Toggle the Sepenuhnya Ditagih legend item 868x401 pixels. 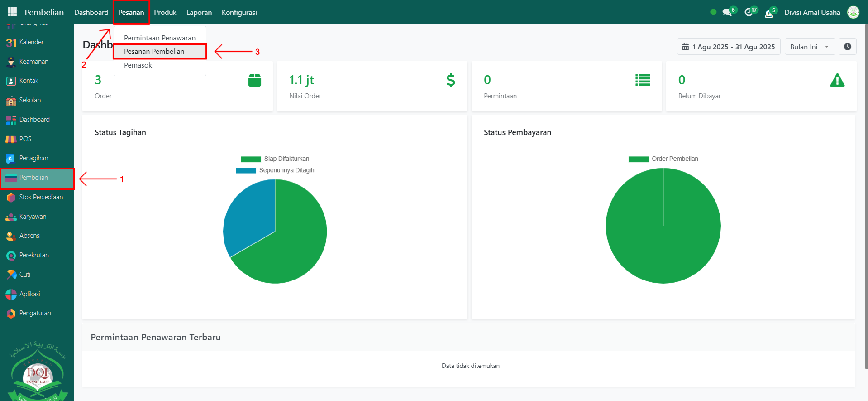275,170
